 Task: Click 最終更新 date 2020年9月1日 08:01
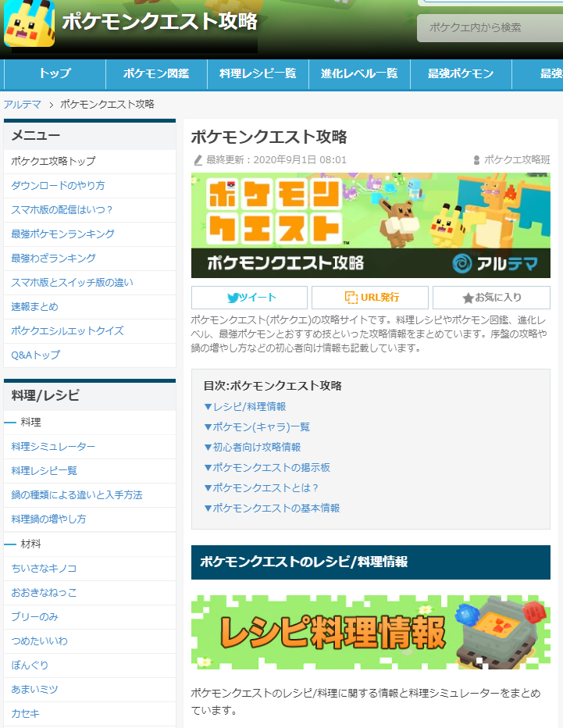pos(300,160)
